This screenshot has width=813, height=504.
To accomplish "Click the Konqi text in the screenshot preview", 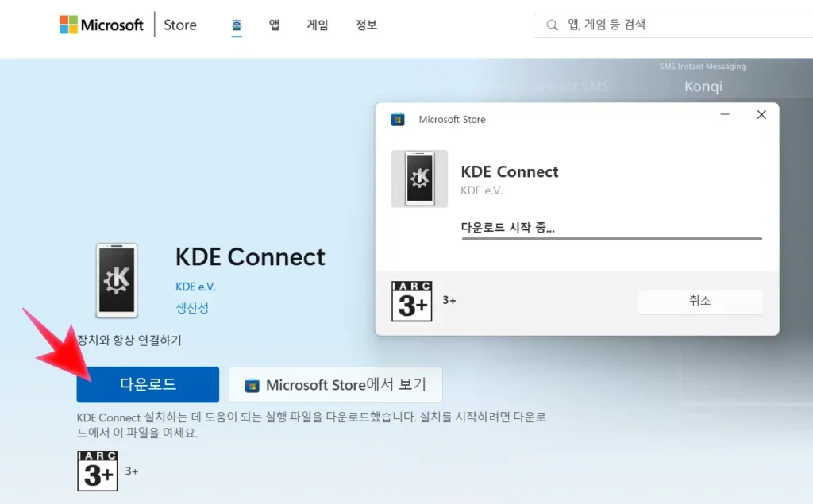I will 703,86.
